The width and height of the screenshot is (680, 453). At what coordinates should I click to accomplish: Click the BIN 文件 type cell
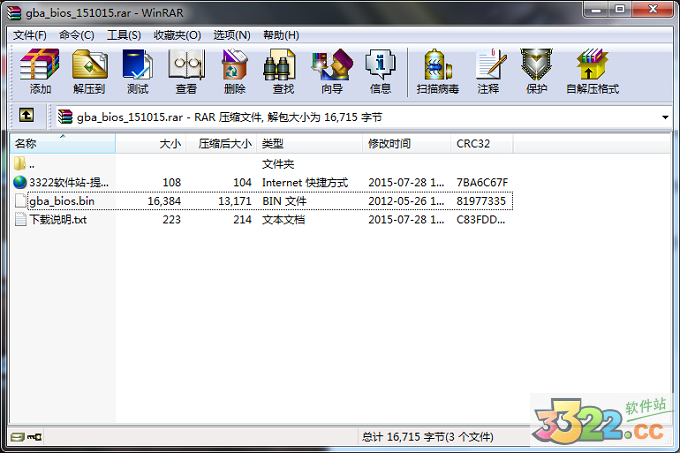pos(284,201)
